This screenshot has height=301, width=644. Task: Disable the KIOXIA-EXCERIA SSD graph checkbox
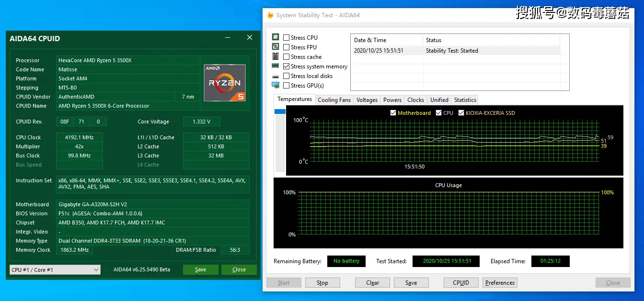pyautogui.click(x=461, y=113)
